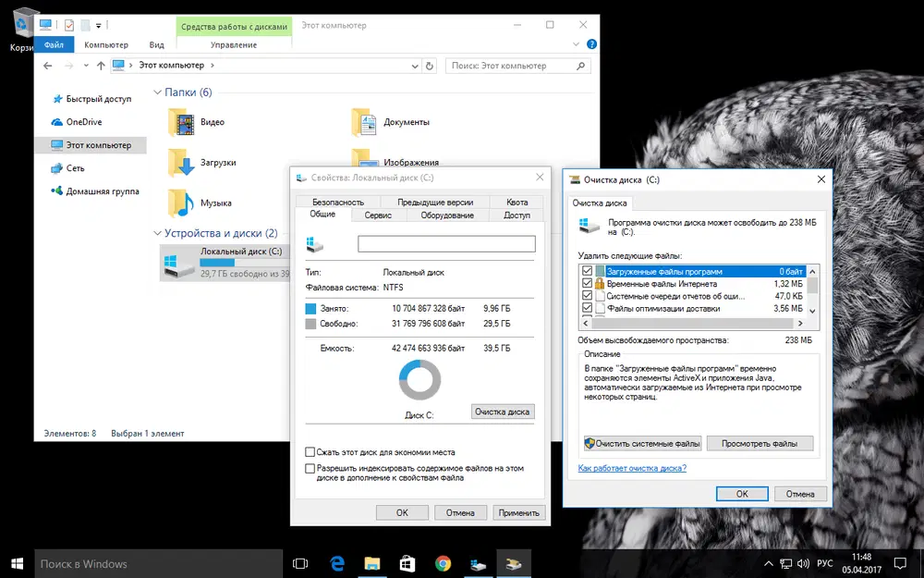
Task: Click Отмена in the Properties dialog
Action: [460, 513]
